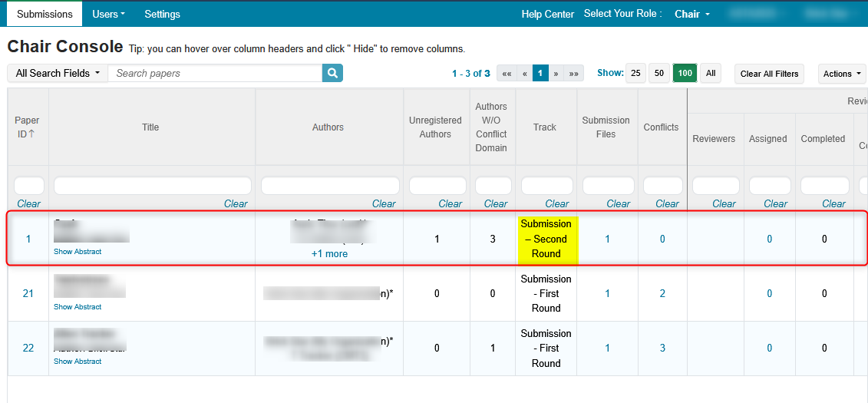Clear the Assigned filter
Screen dimensions: 868x403
[x=776, y=203]
